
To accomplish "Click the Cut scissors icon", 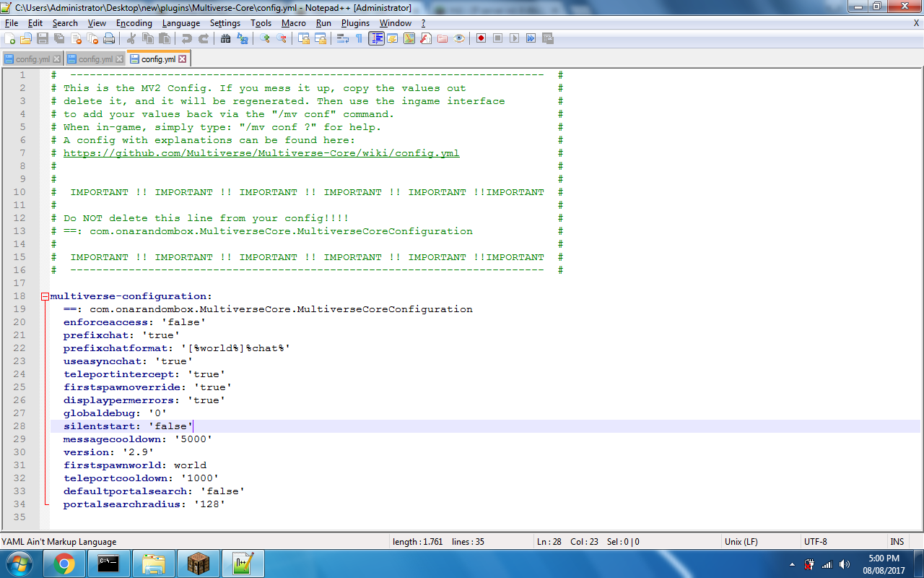I will click(131, 38).
